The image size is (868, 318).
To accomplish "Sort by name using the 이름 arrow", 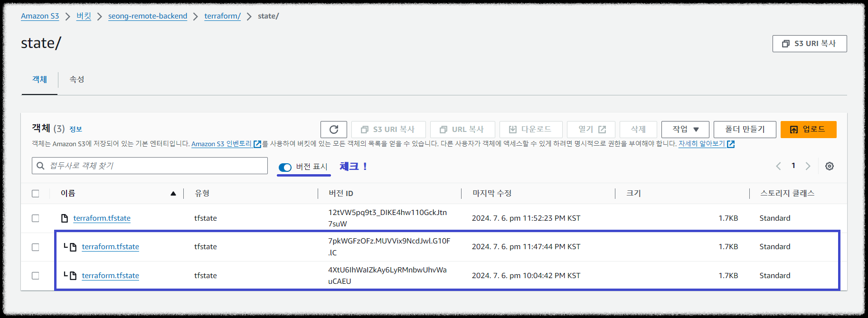I will (173, 194).
